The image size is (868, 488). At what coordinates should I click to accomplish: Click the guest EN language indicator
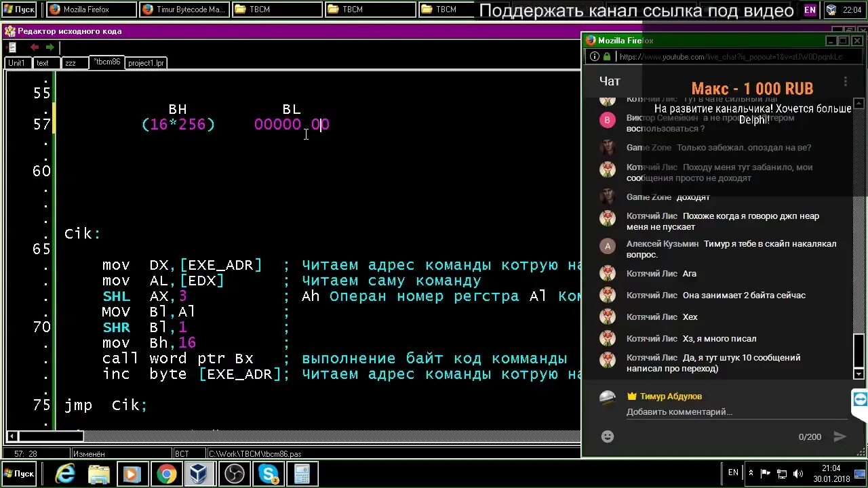810,9
